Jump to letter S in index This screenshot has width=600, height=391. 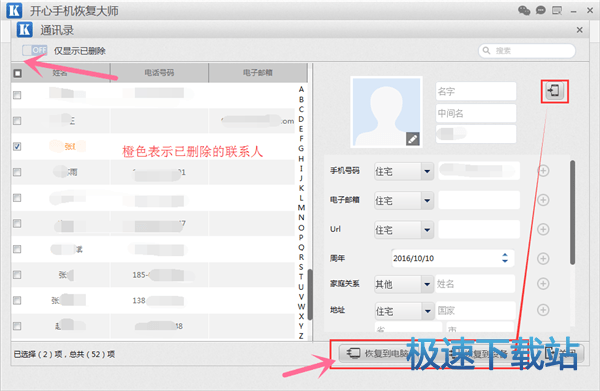[x=301, y=267]
